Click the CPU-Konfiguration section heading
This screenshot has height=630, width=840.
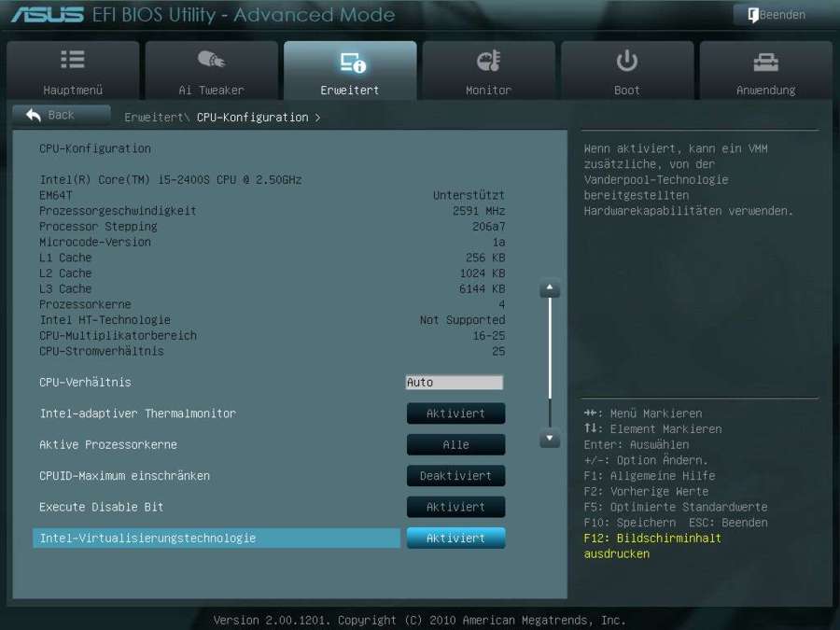(x=95, y=148)
